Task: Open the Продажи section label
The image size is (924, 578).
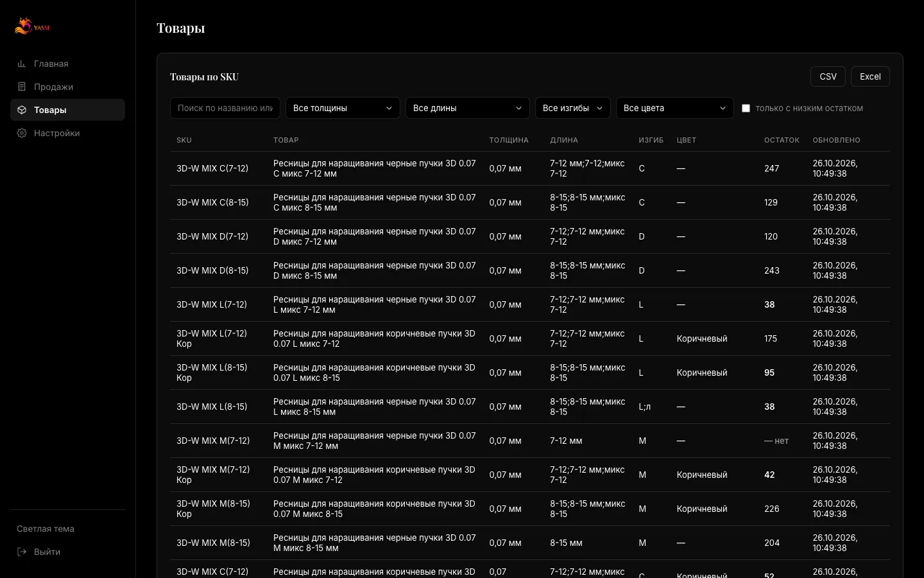Action: click(x=53, y=87)
